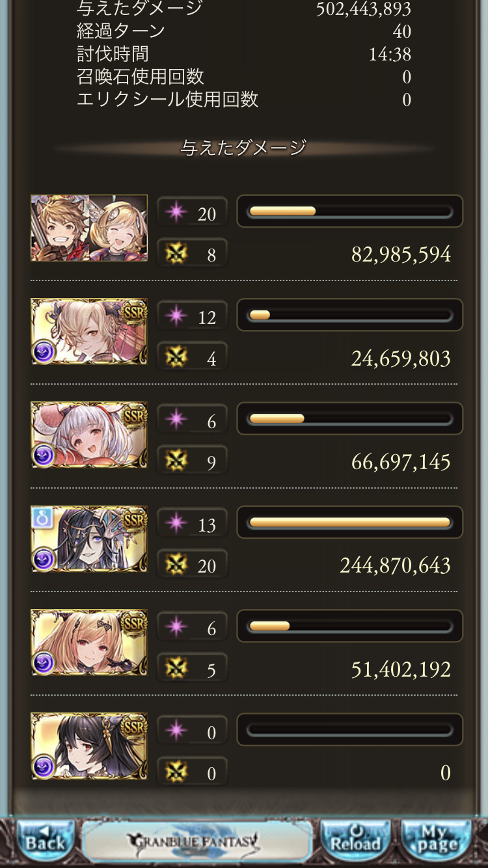Viewport: 488px width, 868px height.
Task: Tap the Reload button
Action: tap(356, 841)
